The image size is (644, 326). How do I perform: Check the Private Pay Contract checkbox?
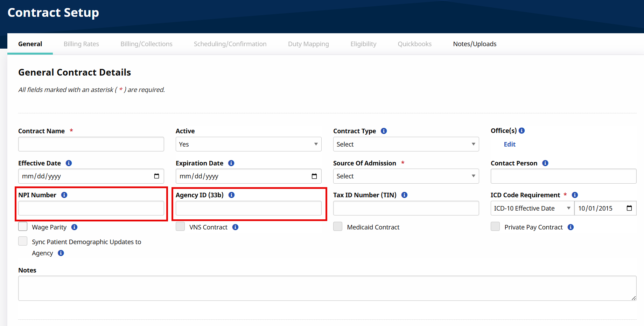click(495, 227)
